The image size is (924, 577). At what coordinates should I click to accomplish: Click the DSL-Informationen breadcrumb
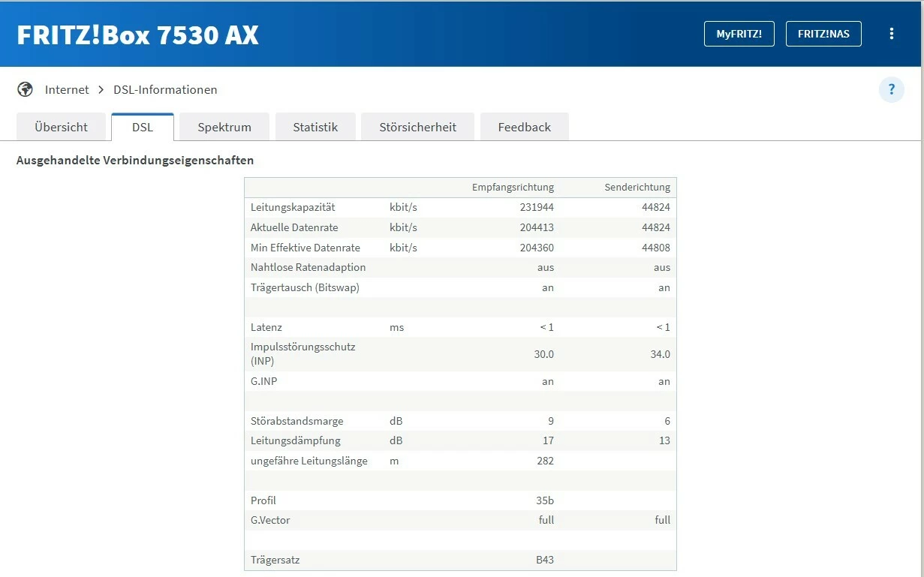click(x=165, y=90)
